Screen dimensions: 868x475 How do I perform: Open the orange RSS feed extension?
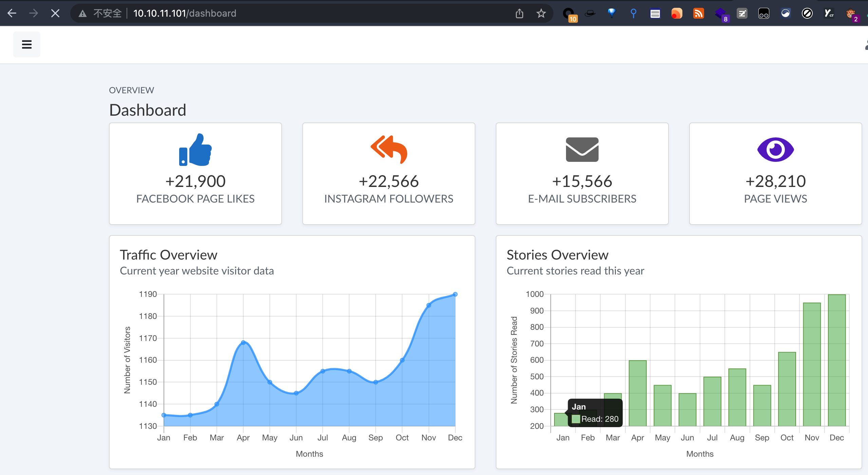point(698,13)
